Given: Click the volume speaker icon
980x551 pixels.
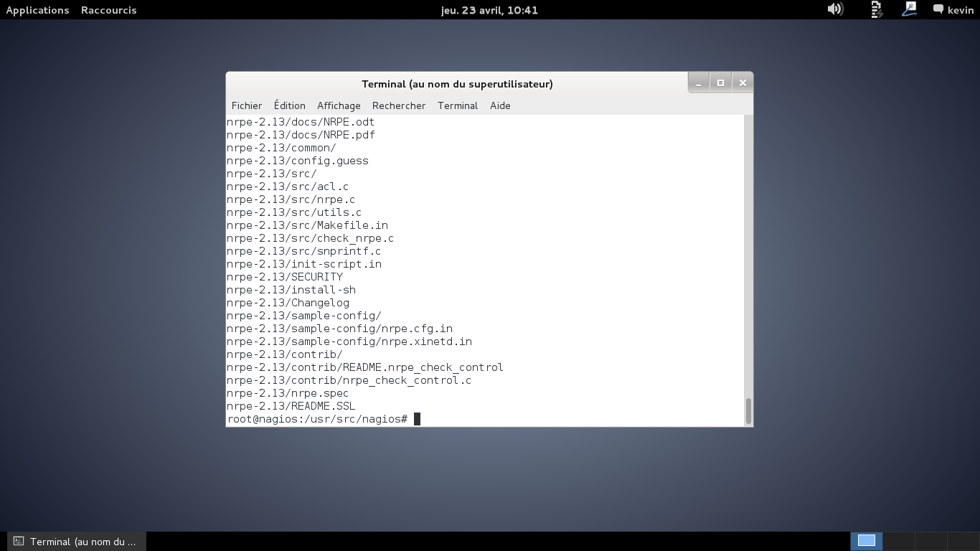Looking at the screenshot, I should pyautogui.click(x=835, y=9).
